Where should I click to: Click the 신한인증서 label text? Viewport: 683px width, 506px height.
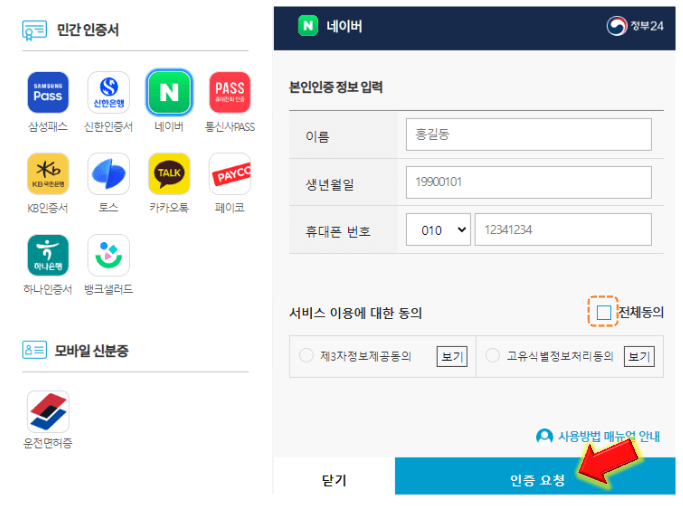pyautogui.click(x=108, y=127)
